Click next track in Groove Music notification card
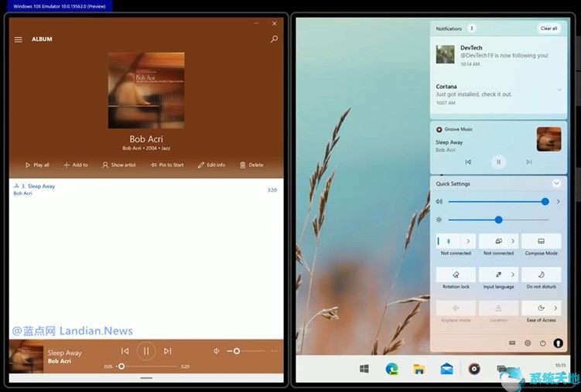The image size is (581, 392). tap(529, 162)
